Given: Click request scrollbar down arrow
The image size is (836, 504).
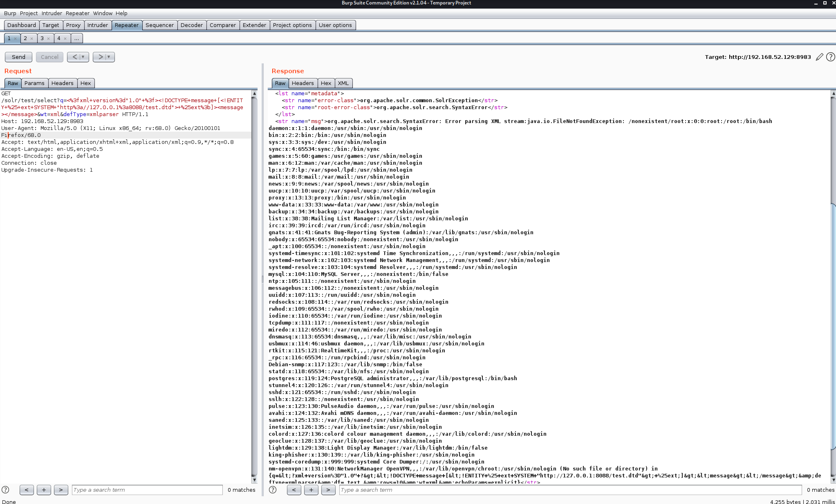Looking at the screenshot, I should pyautogui.click(x=254, y=480).
